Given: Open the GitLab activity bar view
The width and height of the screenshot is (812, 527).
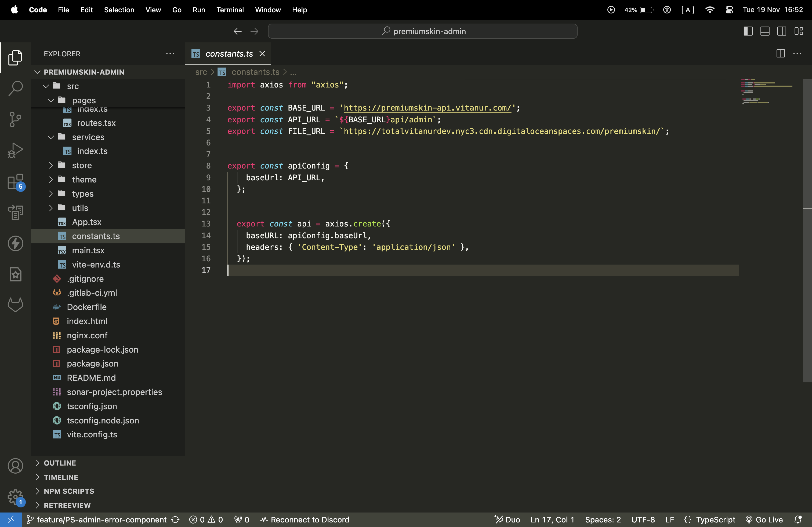Looking at the screenshot, I should point(15,305).
